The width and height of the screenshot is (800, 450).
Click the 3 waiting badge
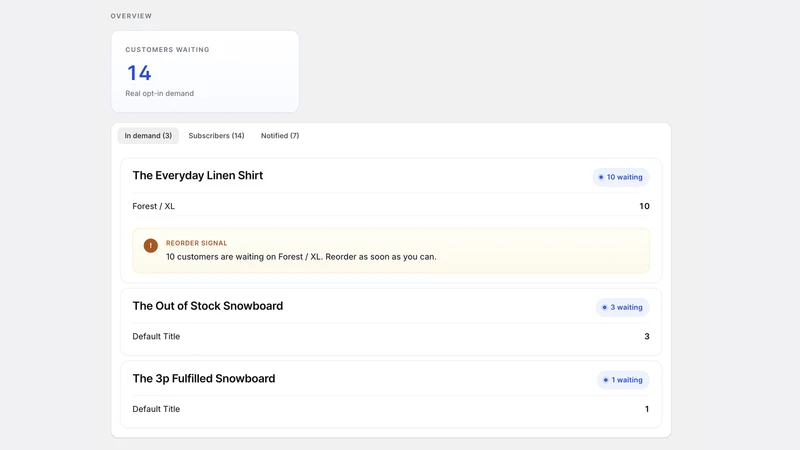(x=622, y=307)
